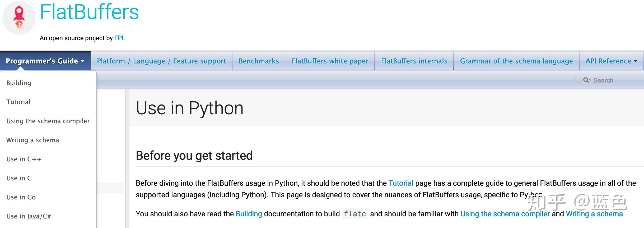Click the FlatBuffers rocket logo
Viewport: 644px width, 228px height.
pos(19,18)
